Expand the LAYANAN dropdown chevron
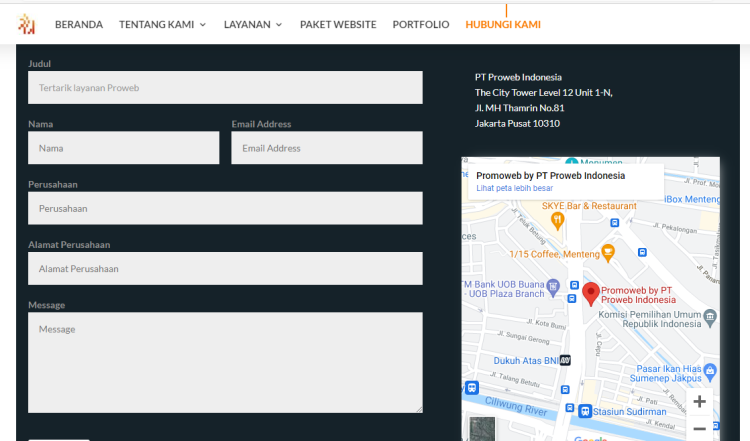The height and width of the screenshot is (441, 750). click(x=279, y=25)
